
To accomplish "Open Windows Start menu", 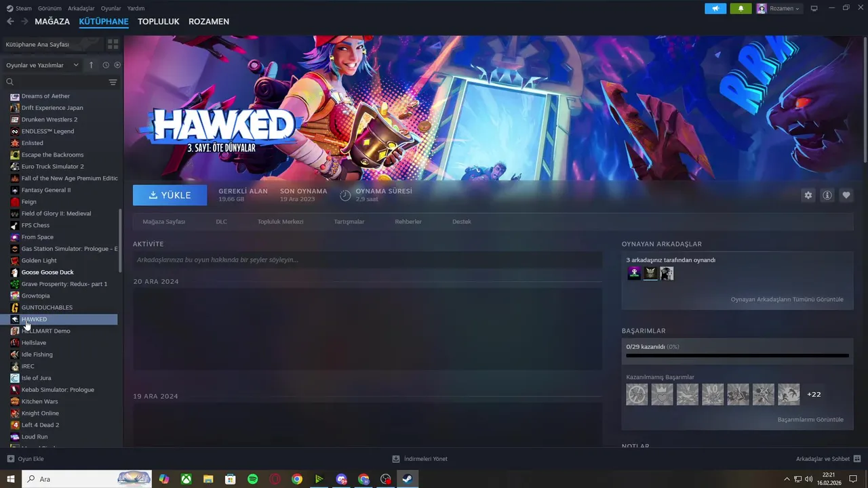I will point(10,479).
